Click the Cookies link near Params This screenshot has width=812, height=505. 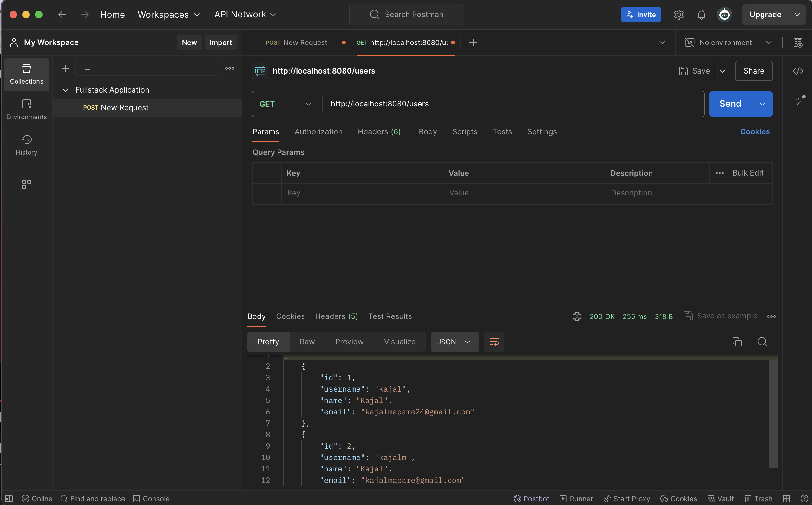(755, 131)
